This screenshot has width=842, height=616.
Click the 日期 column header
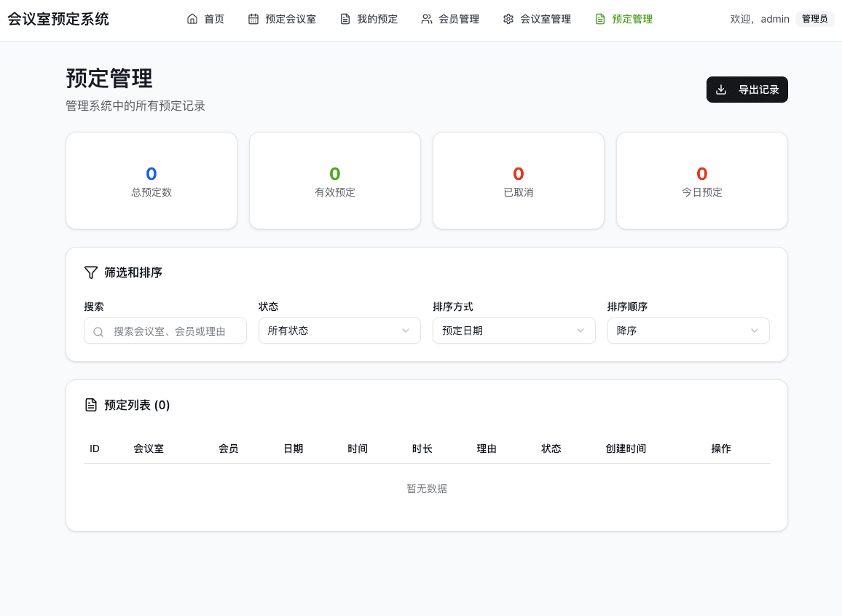click(x=294, y=449)
